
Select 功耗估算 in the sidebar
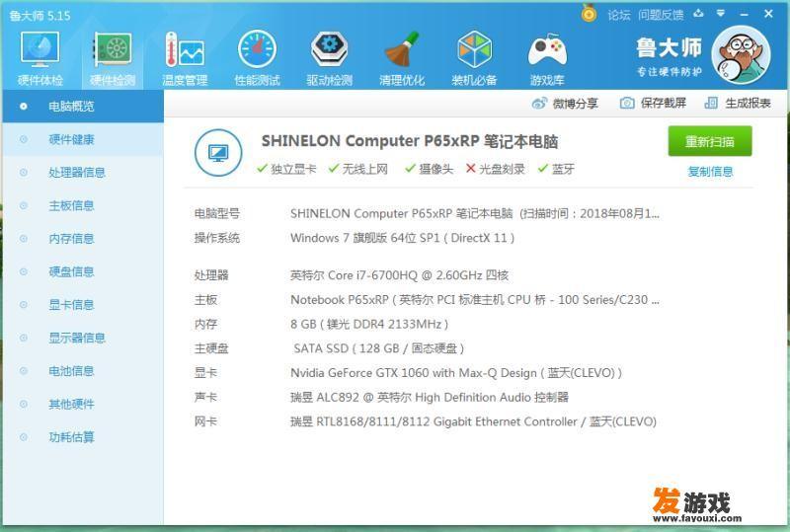point(83,437)
